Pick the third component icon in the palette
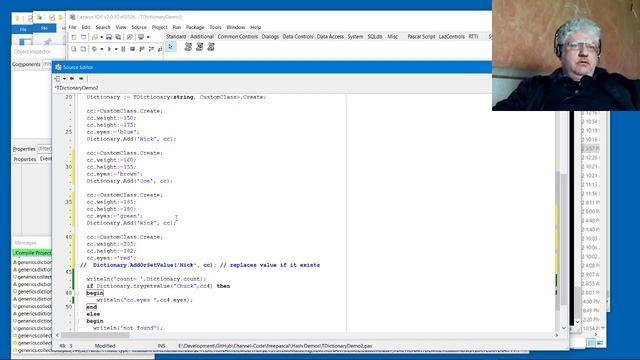 point(211,47)
